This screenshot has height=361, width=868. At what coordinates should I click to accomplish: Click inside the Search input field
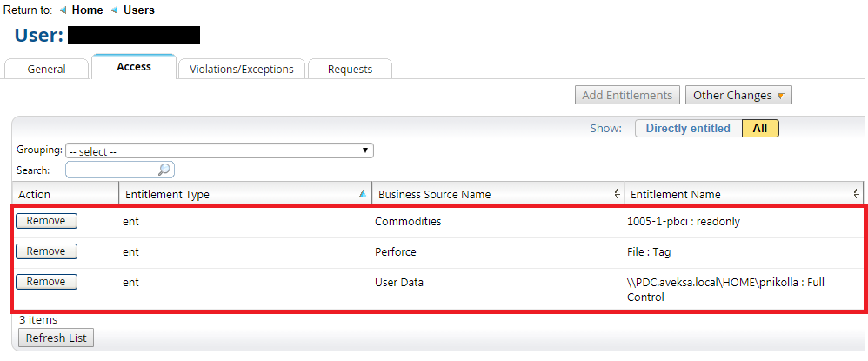tap(111, 170)
